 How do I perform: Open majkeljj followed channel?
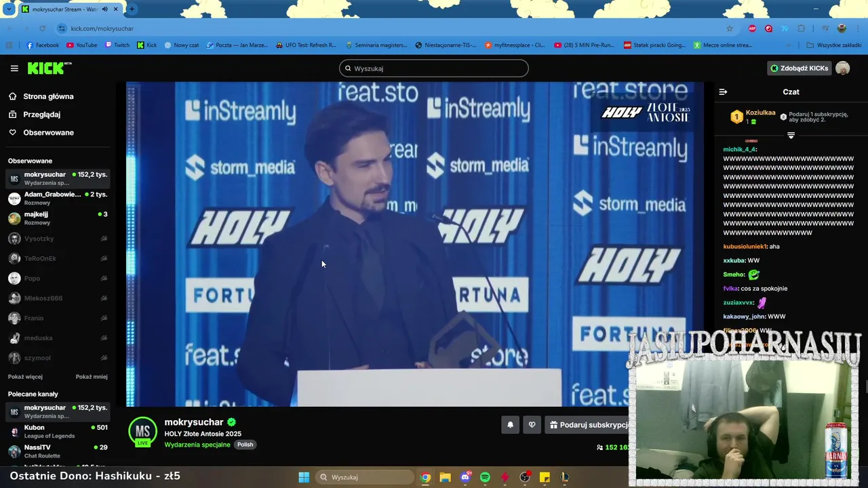coord(58,218)
